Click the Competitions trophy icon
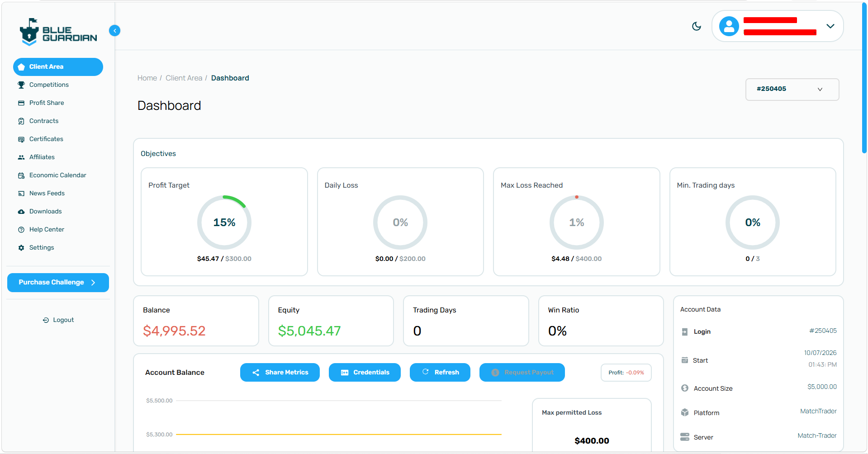Viewport: 868px width, 454px height. coord(21,85)
